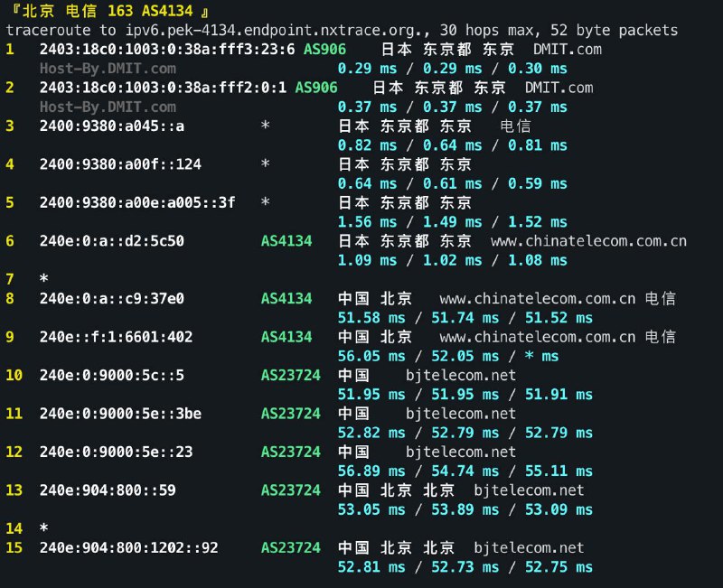
Task: Click bjtelecom.net on hop 13
Action: coord(529,490)
